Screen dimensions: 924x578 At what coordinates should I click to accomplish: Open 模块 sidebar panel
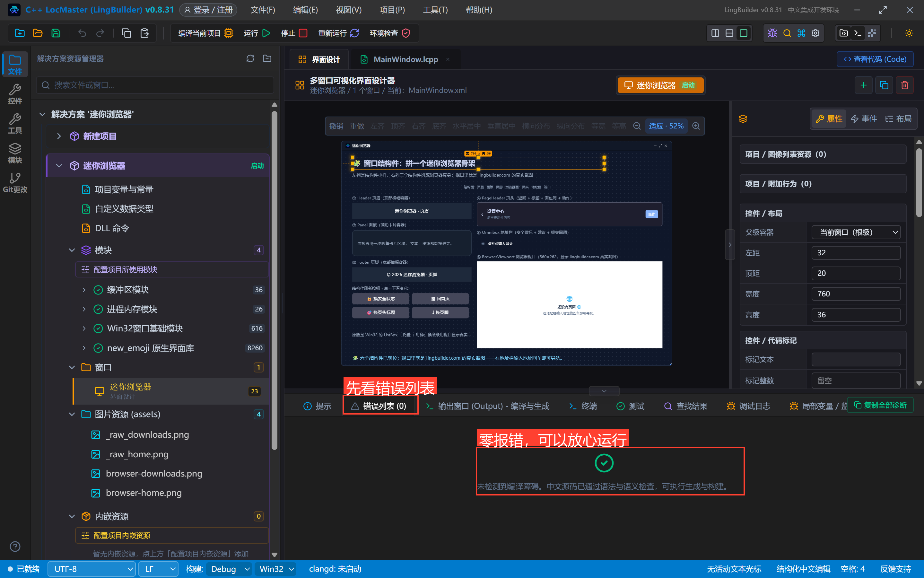click(x=15, y=153)
